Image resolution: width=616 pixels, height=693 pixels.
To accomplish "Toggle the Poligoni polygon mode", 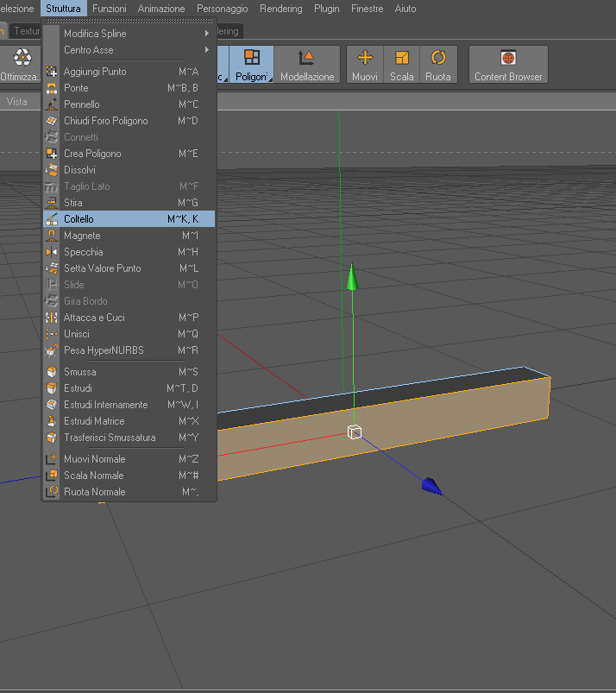I will click(251, 65).
